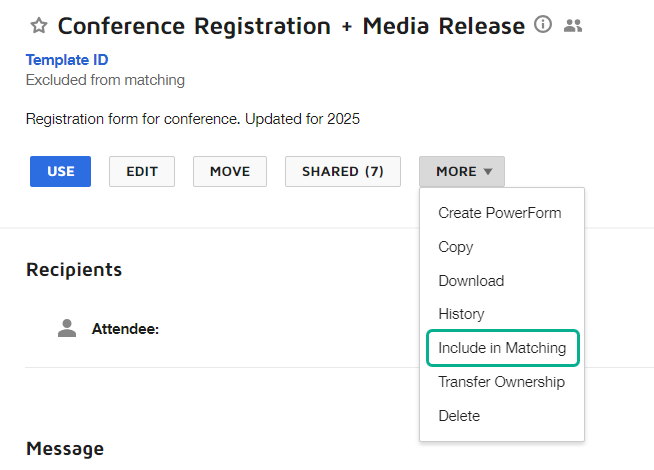Screen dimensions: 654x470
Task: Click the info icon beside the title
Action: pyautogui.click(x=543, y=25)
